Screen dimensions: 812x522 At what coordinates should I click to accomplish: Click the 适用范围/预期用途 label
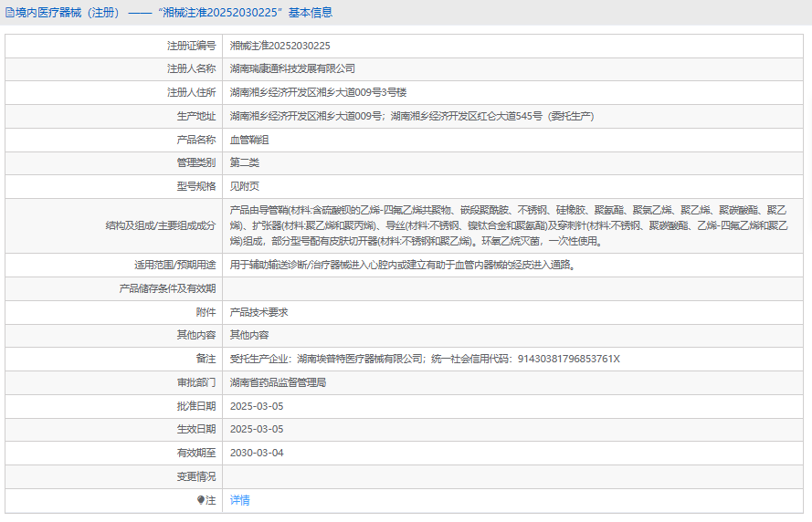coord(175,266)
